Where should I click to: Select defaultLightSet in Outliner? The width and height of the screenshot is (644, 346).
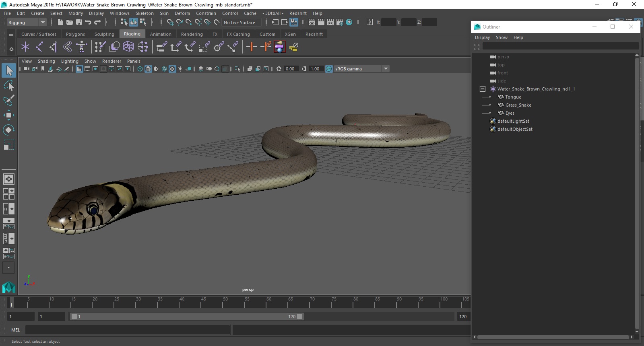click(513, 121)
